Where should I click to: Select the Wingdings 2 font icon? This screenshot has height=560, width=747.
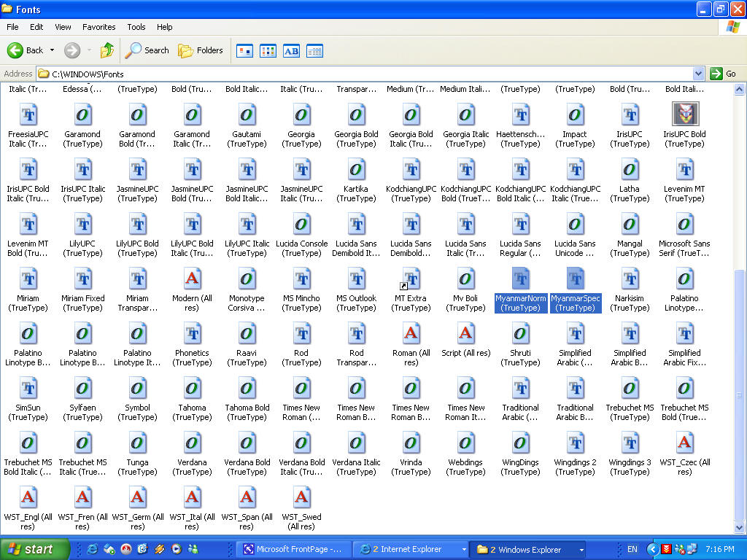(575, 443)
